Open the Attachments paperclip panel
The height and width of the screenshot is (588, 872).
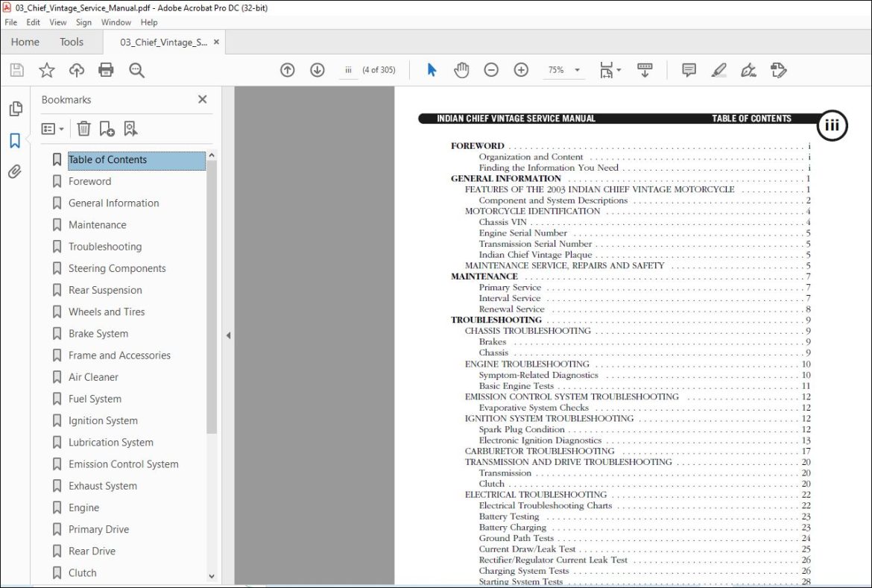[x=15, y=171]
